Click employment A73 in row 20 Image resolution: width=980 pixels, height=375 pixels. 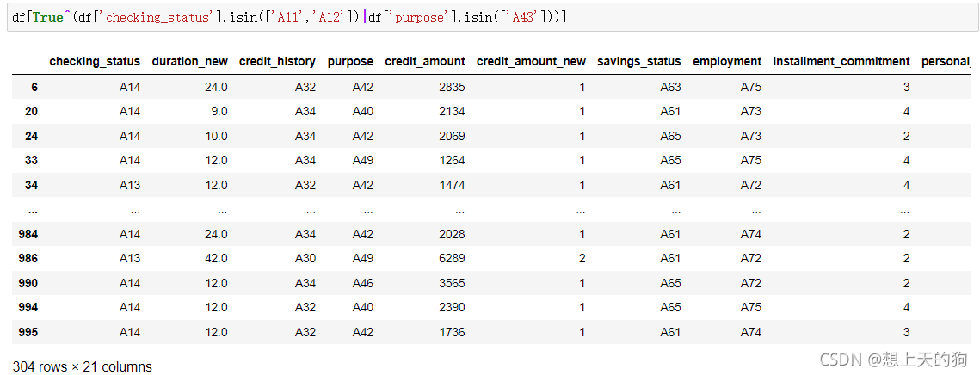click(x=751, y=112)
